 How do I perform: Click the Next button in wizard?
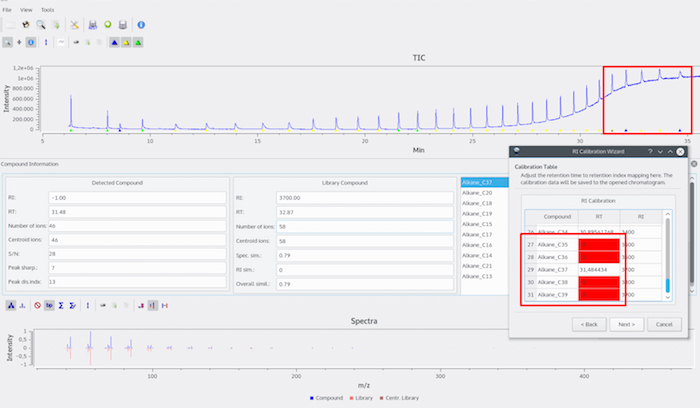tap(624, 324)
